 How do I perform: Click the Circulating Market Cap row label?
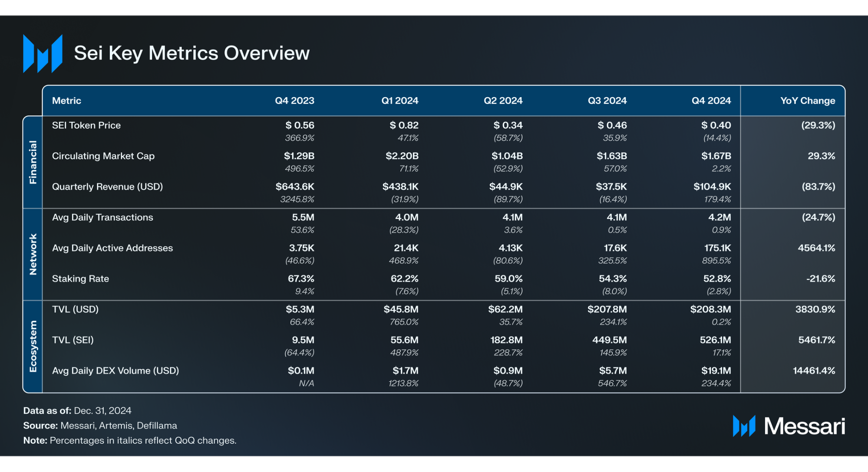pos(103,156)
